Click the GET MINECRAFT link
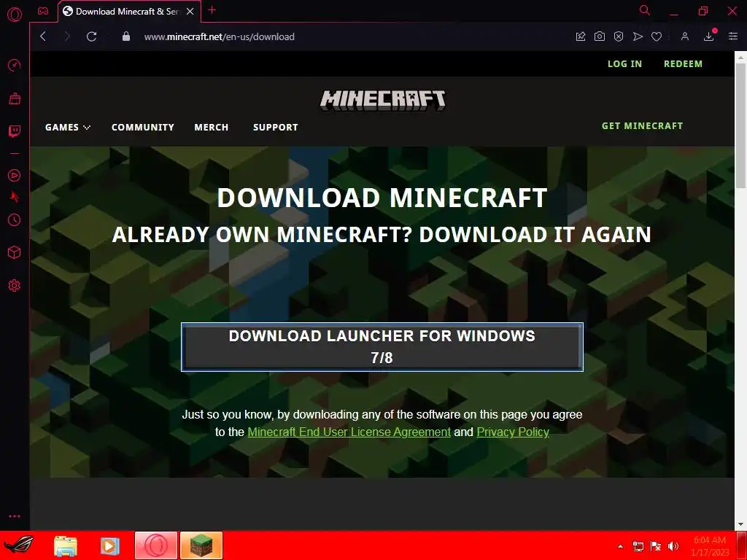747x560 pixels. click(642, 125)
